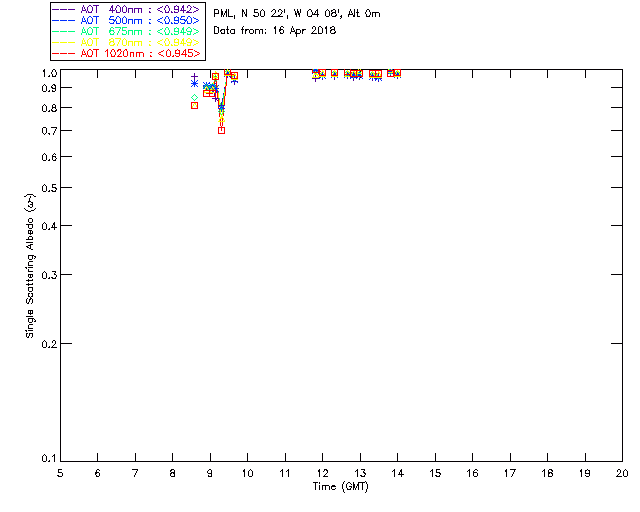This screenshot has width=640, height=512.
Task: Click the 0.3 y-axis tick label
Action: point(49,275)
